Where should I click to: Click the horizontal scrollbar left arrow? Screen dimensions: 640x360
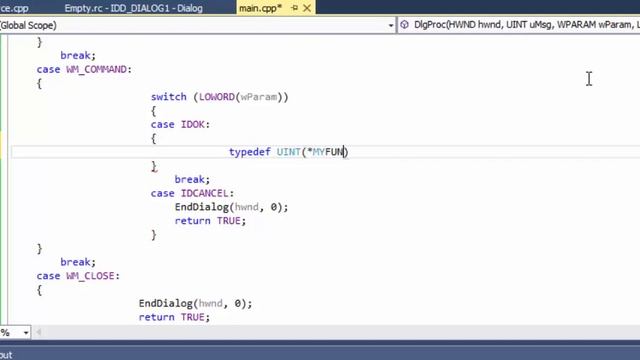click(x=39, y=332)
